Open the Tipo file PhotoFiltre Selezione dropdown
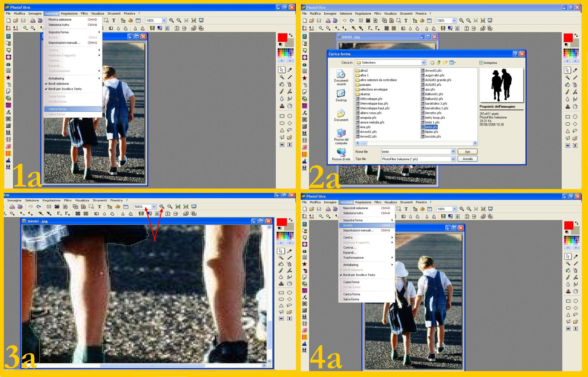Viewport: 588px width, 377px height. tap(453, 159)
